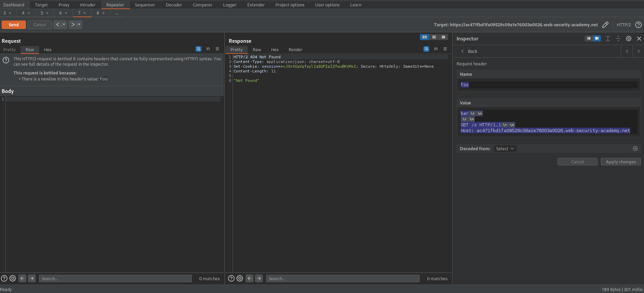
Task: Select Repeater sub-tab 3
Action: [5, 13]
